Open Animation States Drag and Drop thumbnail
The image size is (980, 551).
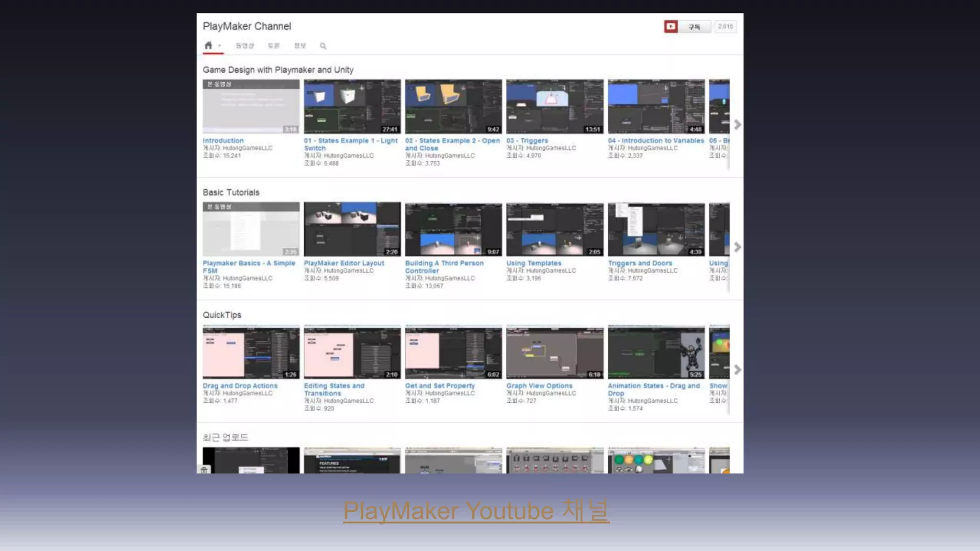657,352
